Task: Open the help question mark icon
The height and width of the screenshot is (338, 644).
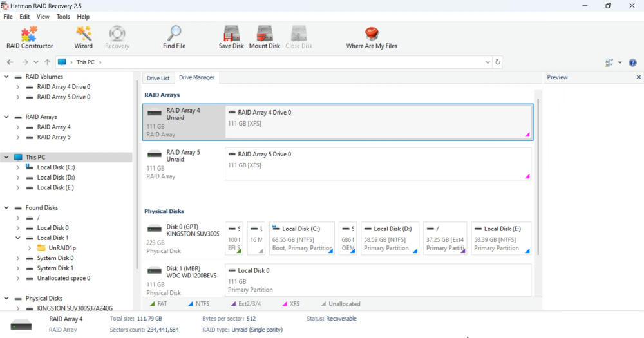Action: pos(632,62)
